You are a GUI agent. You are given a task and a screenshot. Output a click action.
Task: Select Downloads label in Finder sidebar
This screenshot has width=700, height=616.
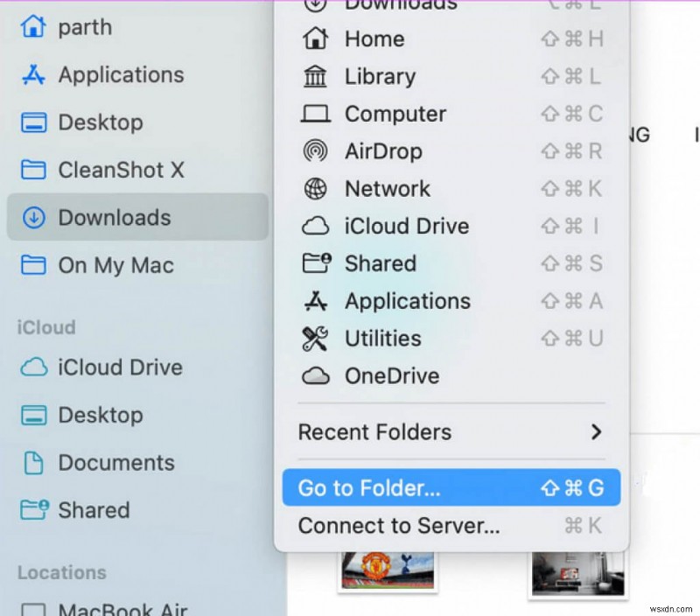point(115,218)
